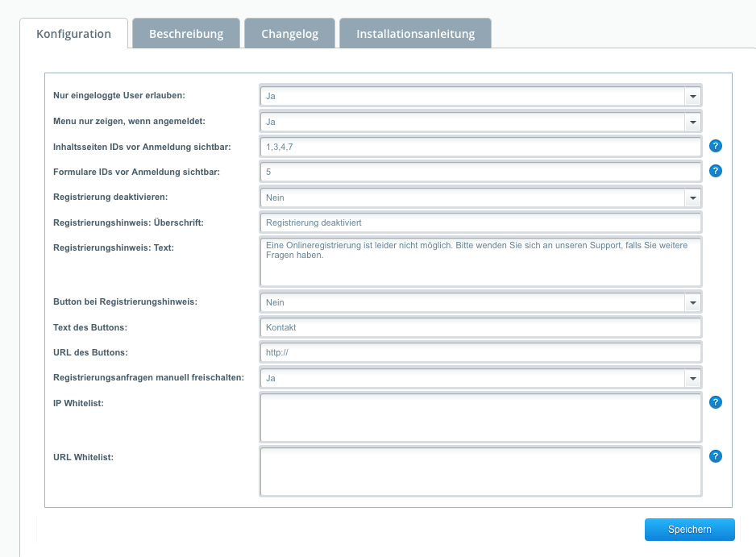The width and height of the screenshot is (756, 557).
Task: Focus the Formulare IDs input field
Action: 480,172
